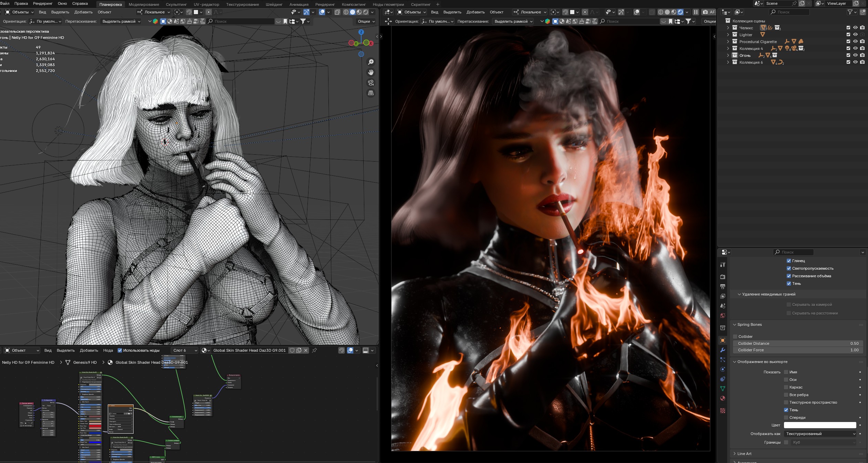Open the Physics properties tab icon
868x463 pixels.
(x=723, y=369)
